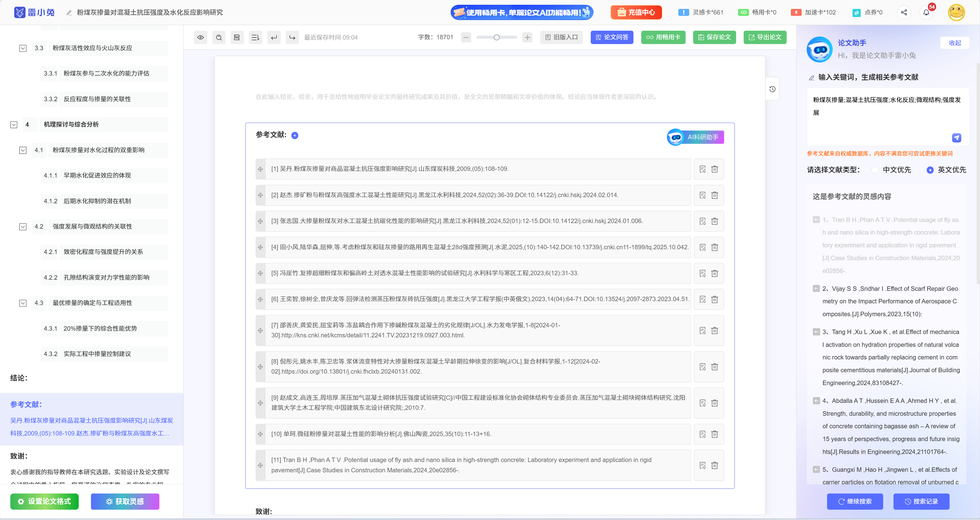Select outline item 4.1.1 早期水化促进效应的体现

point(97,175)
